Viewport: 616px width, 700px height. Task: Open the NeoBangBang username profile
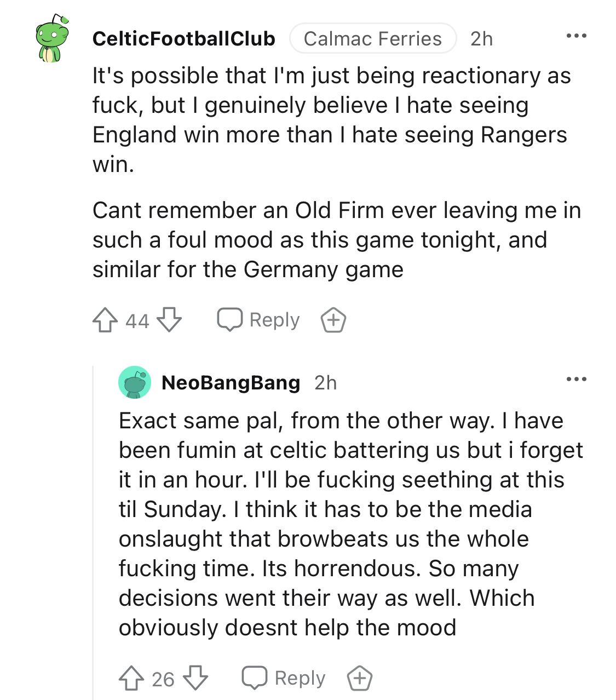pyautogui.click(x=231, y=383)
